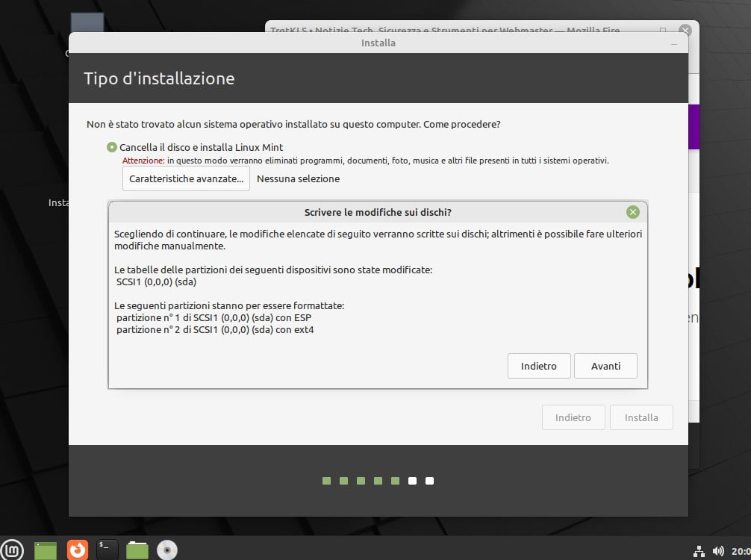This screenshot has height=560, width=751.
Task: Click the show desktop icon in taskbar
Action: click(46, 550)
